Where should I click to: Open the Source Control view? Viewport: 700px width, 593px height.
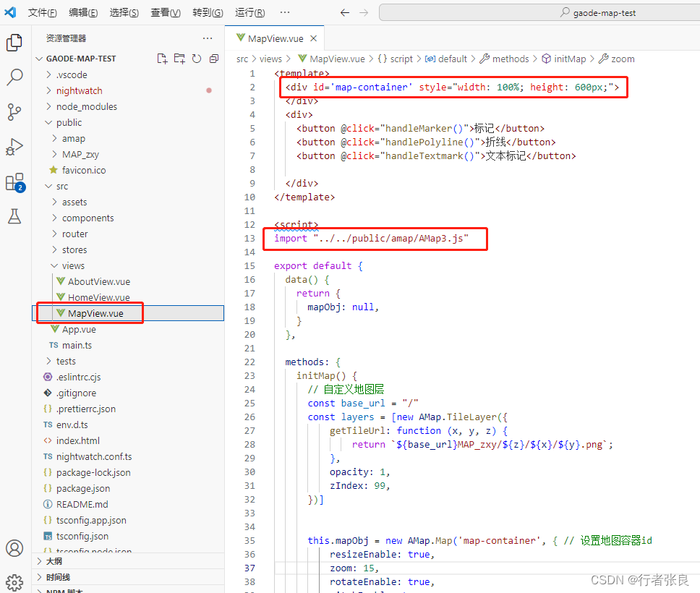[14, 111]
